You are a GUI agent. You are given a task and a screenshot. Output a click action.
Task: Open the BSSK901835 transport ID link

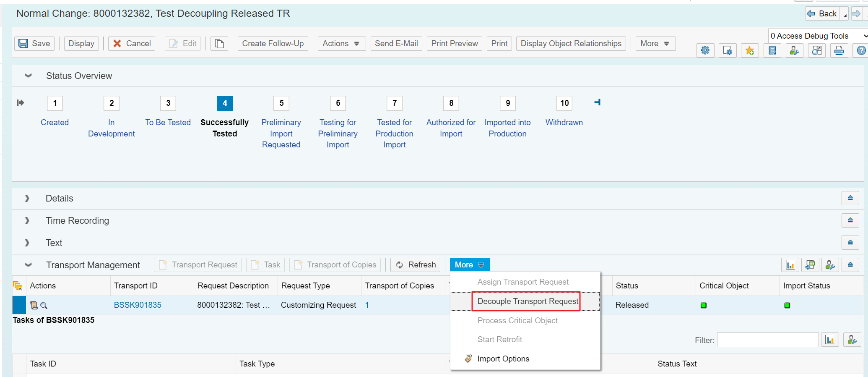coord(138,305)
